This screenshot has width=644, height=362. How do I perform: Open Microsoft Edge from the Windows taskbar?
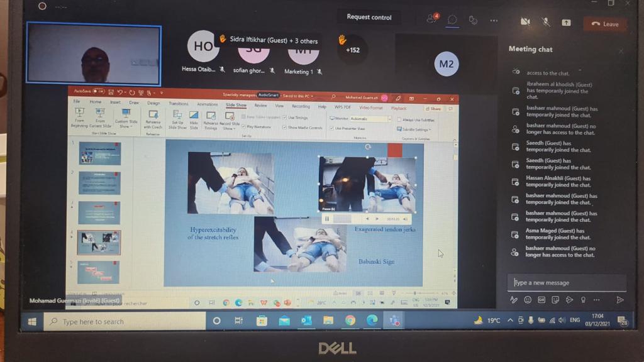coord(372,320)
